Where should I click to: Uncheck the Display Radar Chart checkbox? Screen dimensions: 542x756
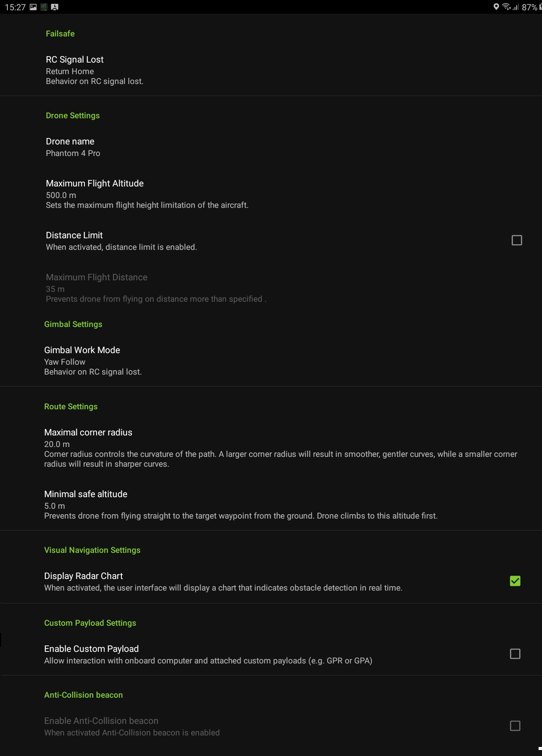(x=515, y=581)
